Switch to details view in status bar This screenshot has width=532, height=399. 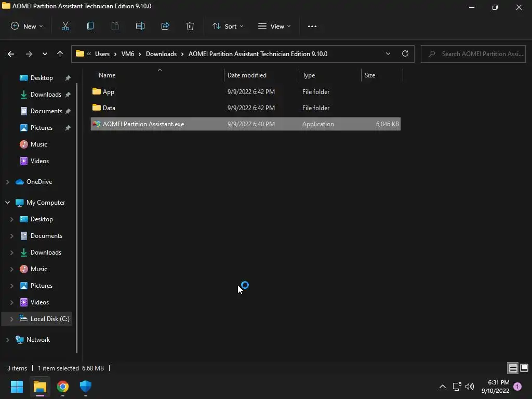[513, 368]
